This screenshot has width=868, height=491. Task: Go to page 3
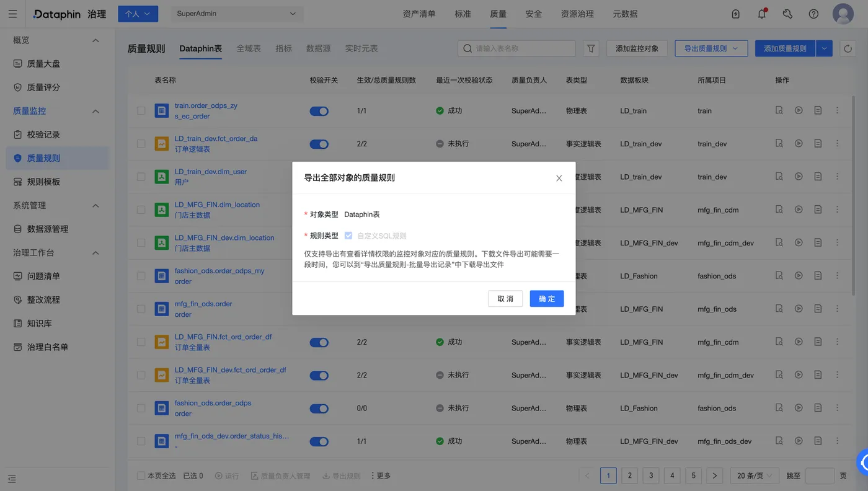pos(650,476)
